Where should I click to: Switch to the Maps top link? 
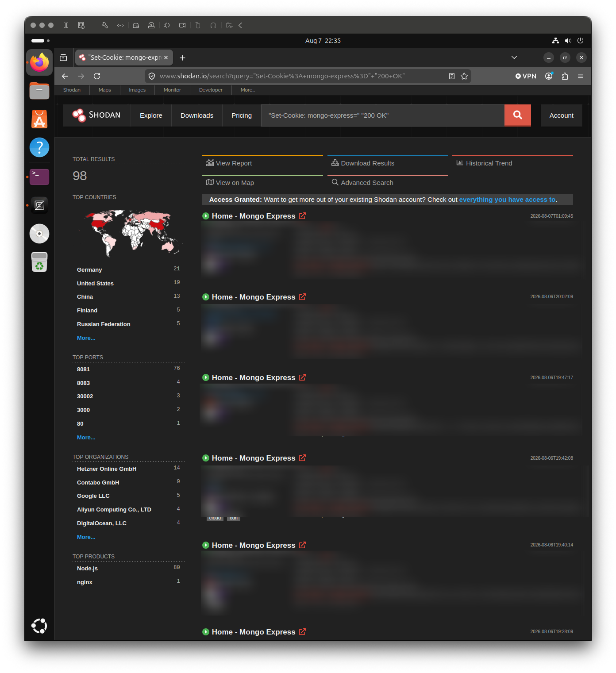coord(105,90)
